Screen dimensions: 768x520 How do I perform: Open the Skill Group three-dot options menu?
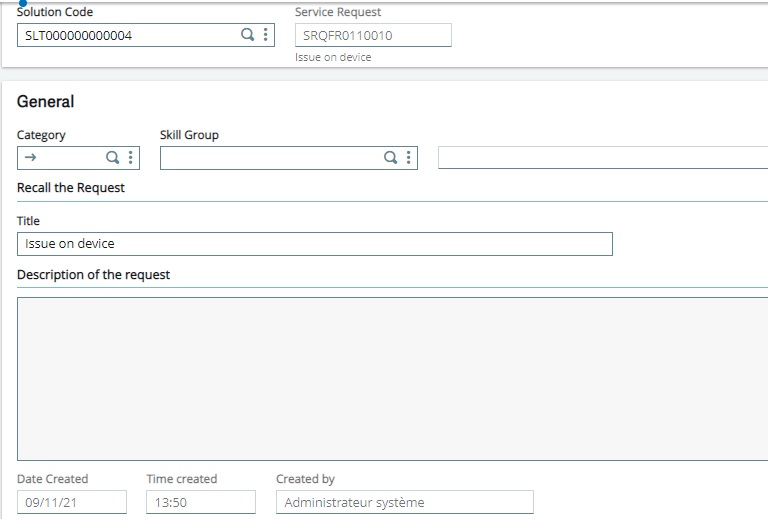pyautogui.click(x=408, y=158)
